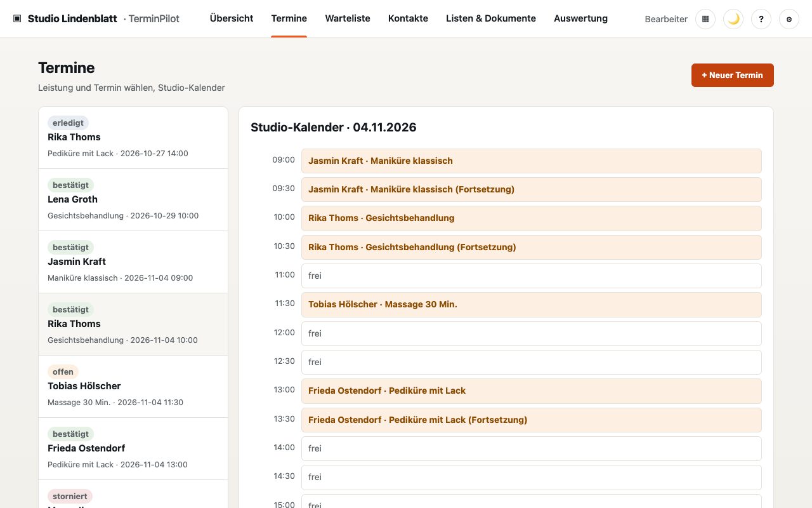Open Jasmin Kraft Maniküre klassisch list entry

tap(133, 262)
